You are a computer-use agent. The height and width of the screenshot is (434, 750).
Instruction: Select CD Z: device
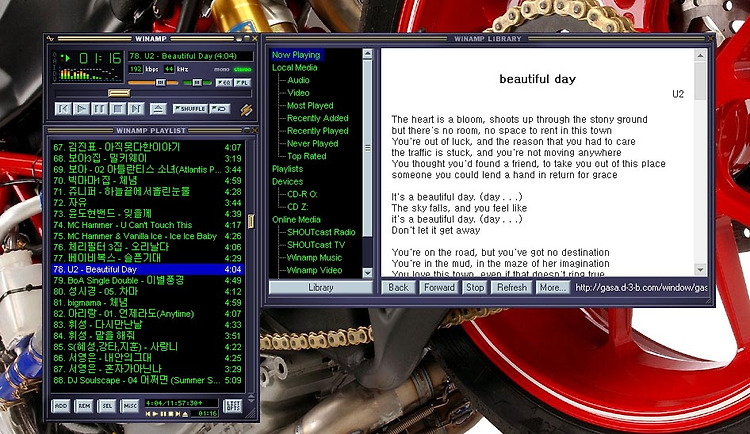point(298,207)
